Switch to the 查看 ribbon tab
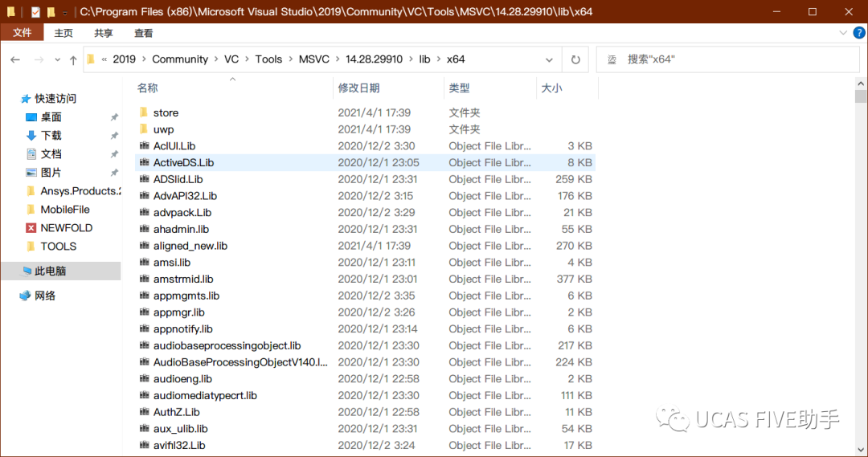This screenshot has height=457, width=868. 143,33
